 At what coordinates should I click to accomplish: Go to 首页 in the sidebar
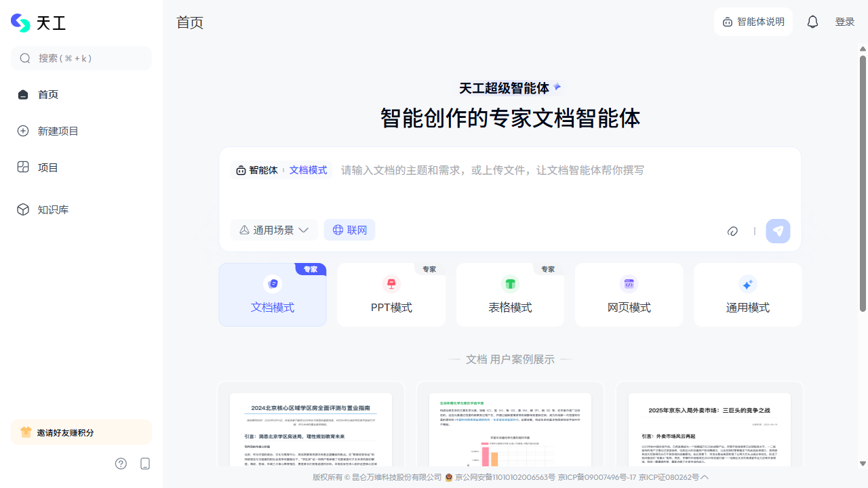click(47, 95)
